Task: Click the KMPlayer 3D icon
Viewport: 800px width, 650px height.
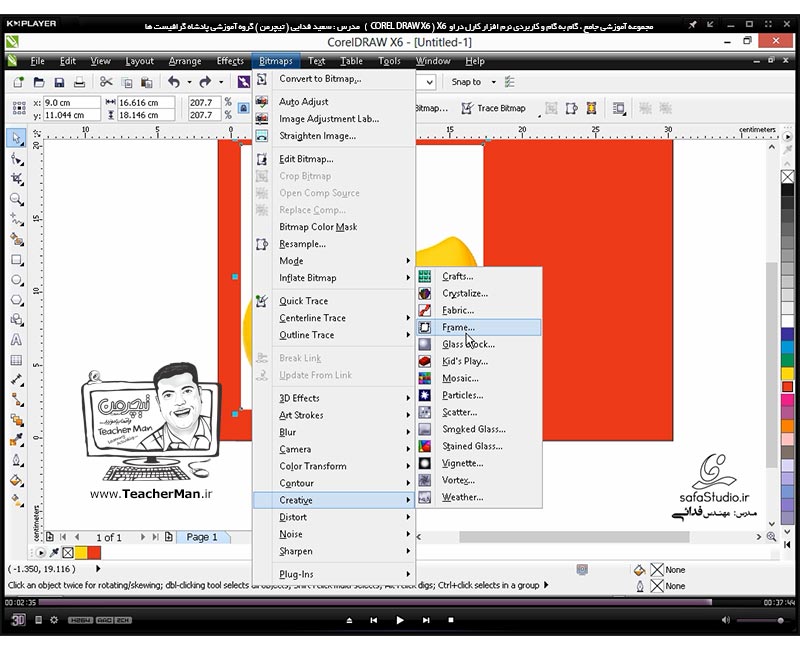Action: coord(18,620)
